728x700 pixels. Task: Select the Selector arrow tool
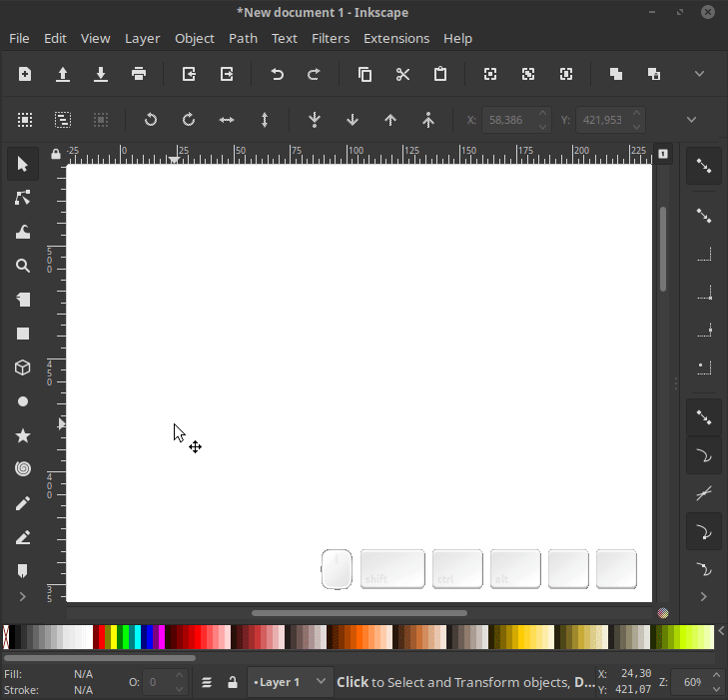tap(23, 165)
